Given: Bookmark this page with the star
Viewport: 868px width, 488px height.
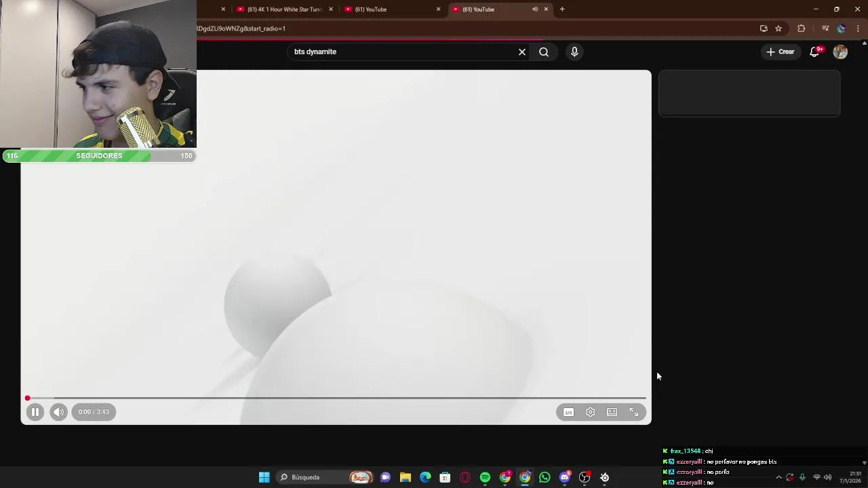Looking at the screenshot, I should 778,28.
